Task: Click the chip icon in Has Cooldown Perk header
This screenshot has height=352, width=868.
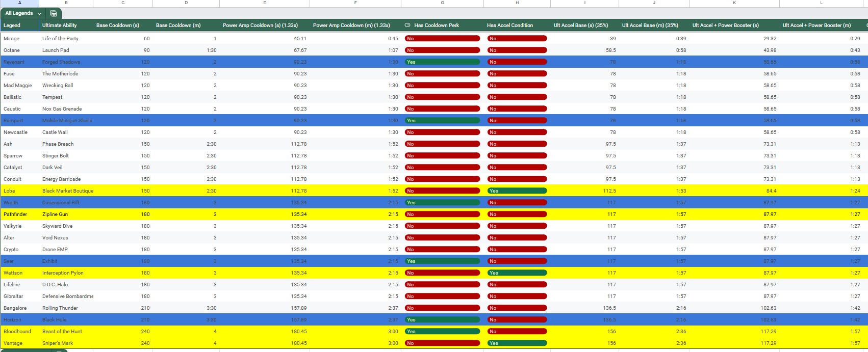Action: [x=407, y=25]
